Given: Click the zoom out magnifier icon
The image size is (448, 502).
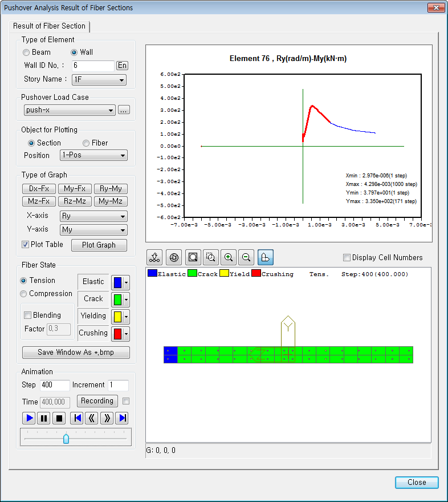Looking at the screenshot, I should tap(246, 257).
